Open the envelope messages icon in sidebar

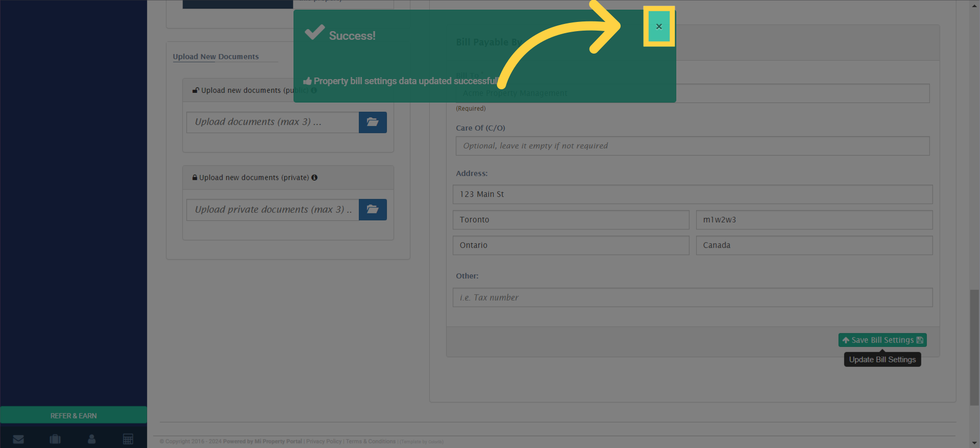18,439
